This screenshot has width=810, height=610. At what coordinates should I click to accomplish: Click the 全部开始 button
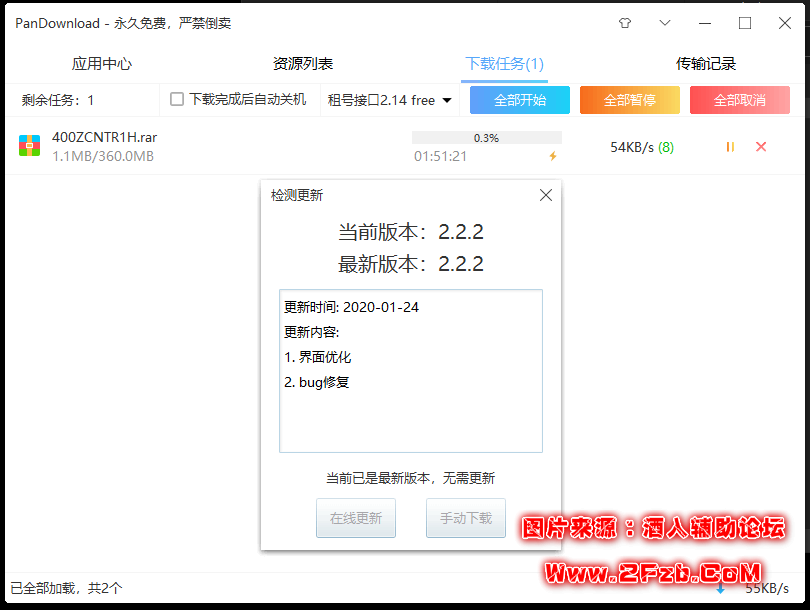(x=520, y=100)
